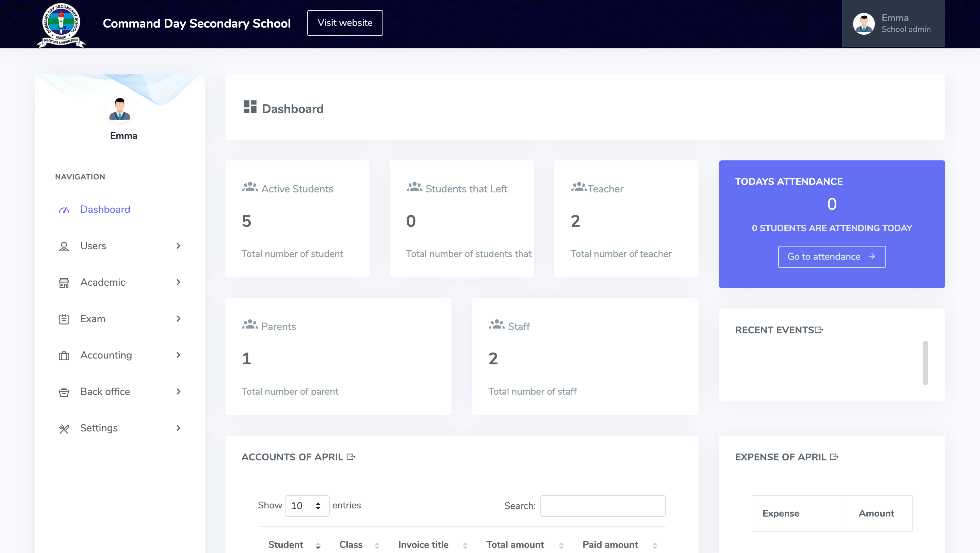
Task: Click the Expense column header
Action: pyautogui.click(x=800, y=513)
